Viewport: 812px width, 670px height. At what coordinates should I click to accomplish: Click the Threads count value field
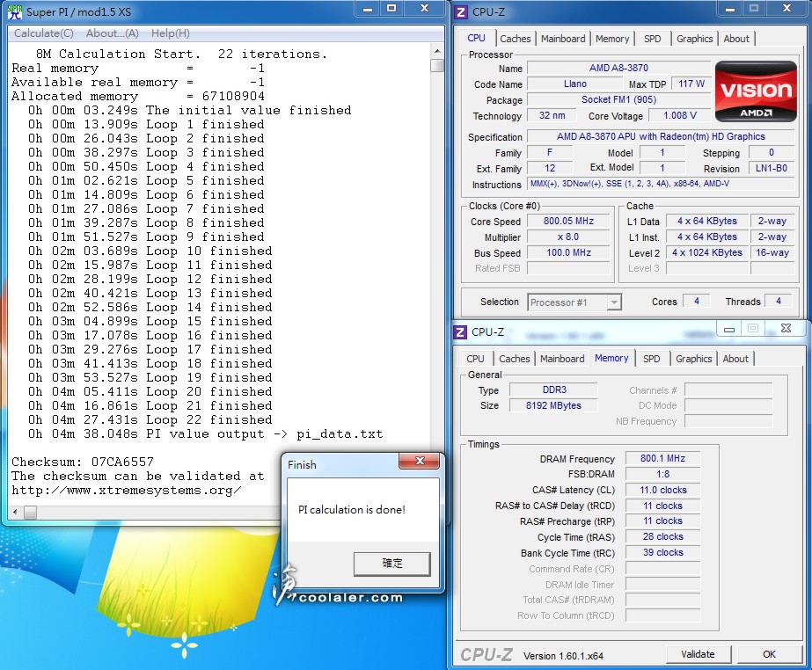[x=779, y=301]
